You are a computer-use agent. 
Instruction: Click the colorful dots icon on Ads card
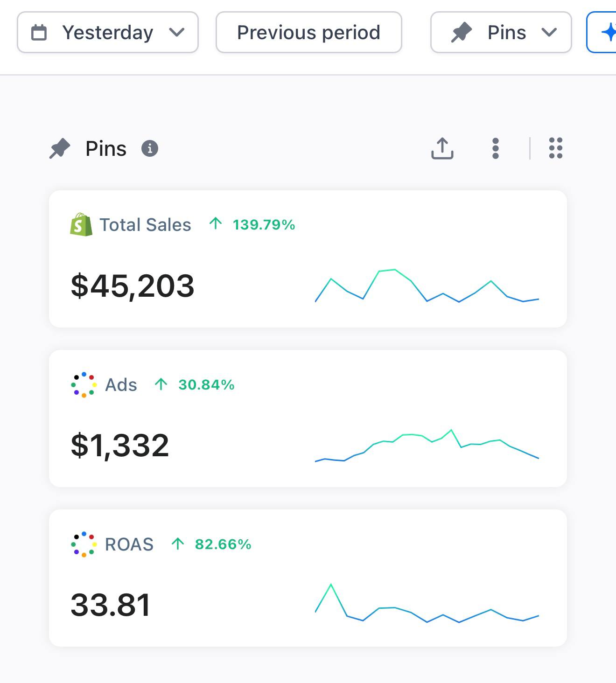84,385
